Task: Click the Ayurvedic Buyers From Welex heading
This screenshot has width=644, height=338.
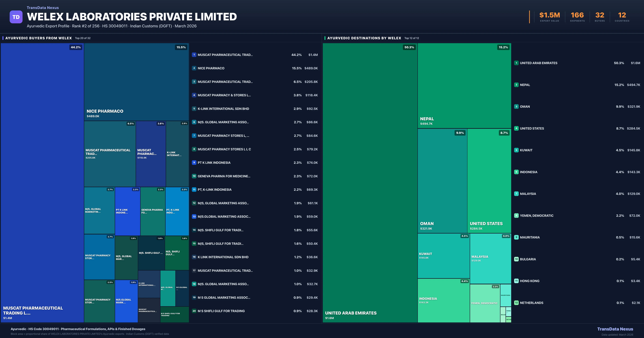Action: (x=39, y=38)
